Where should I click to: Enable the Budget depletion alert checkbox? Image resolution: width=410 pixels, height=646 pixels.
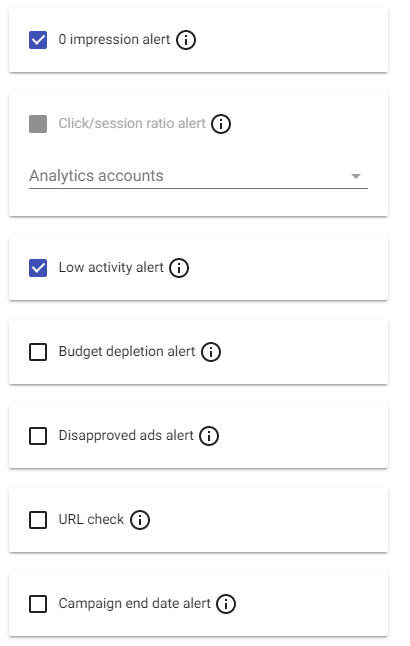pyautogui.click(x=38, y=352)
